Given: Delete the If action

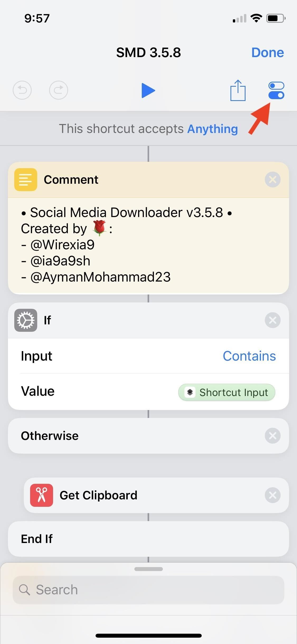Looking at the screenshot, I should (272, 320).
